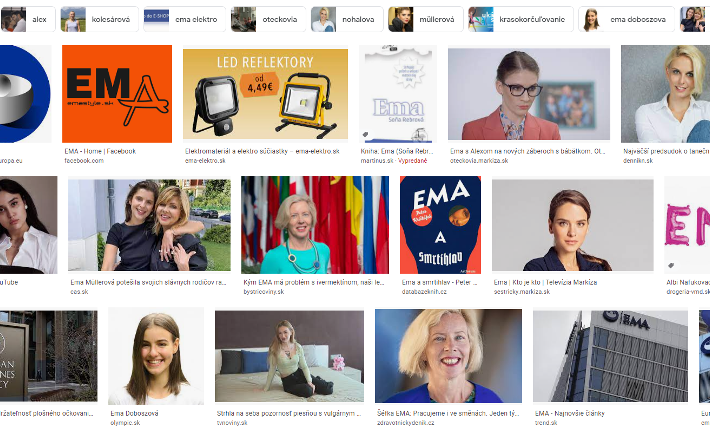Filter results by 'müllerová' chip
Viewport: 710px width, 430px height.
(x=426, y=19)
